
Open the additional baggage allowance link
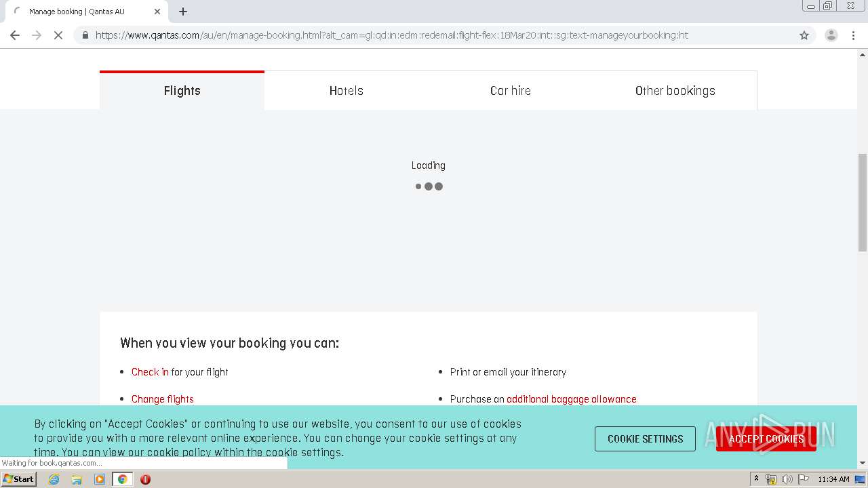click(x=572, y=399)
